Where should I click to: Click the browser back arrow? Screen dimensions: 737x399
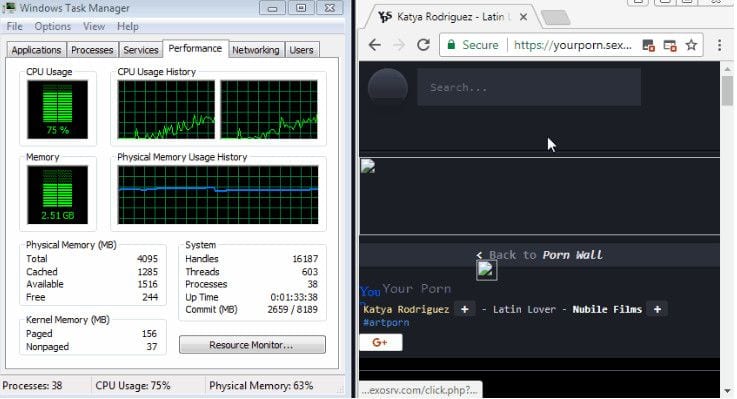point(375,45)
